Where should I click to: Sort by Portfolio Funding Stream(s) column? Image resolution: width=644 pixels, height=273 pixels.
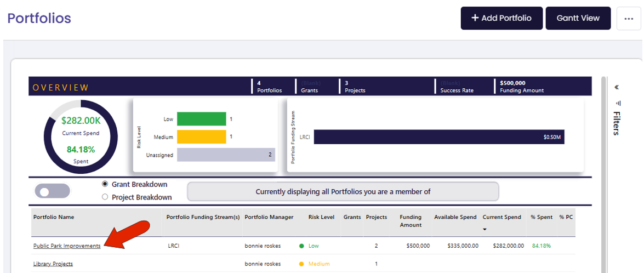pyautogui.click(x=203, y=217)
